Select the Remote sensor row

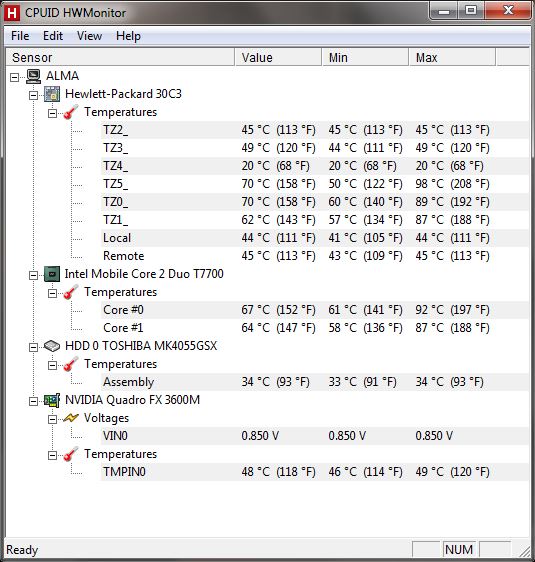315,256
